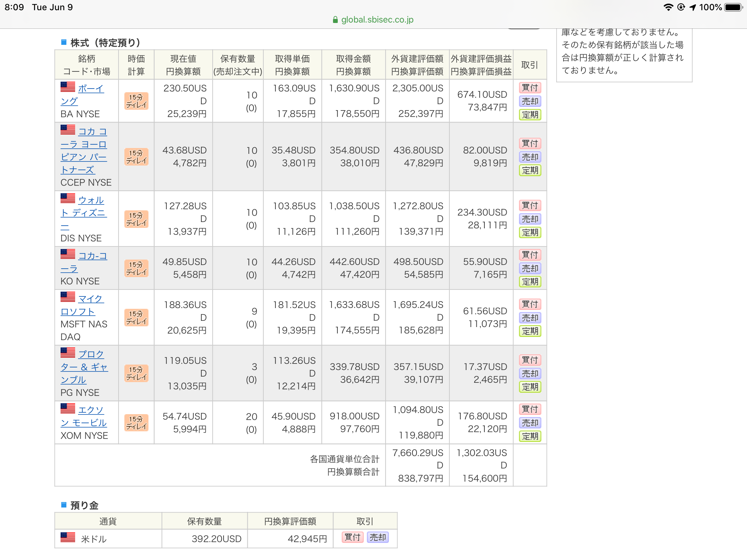Image resolution: width=747 pixels, height=560 pixels.
Task: Tap the battery indicator in status bar
Action: coord(734,7)
